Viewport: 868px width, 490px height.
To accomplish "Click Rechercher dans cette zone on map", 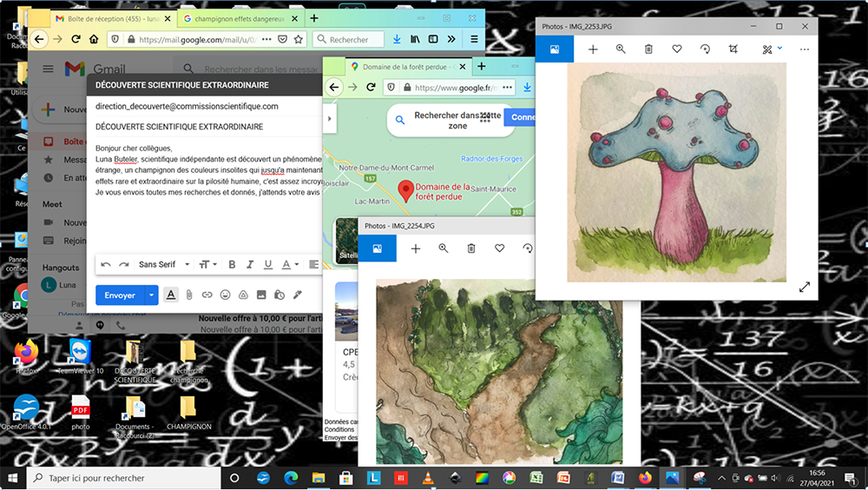I will tap(457, 120).
